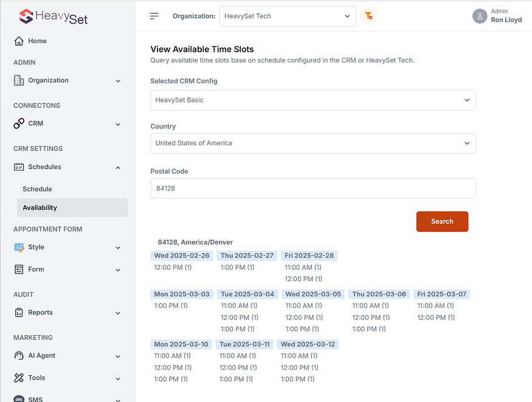Viewport: 532px width, 402px height.
Task: Click the HeavySet logo
Action: (54, 16)
